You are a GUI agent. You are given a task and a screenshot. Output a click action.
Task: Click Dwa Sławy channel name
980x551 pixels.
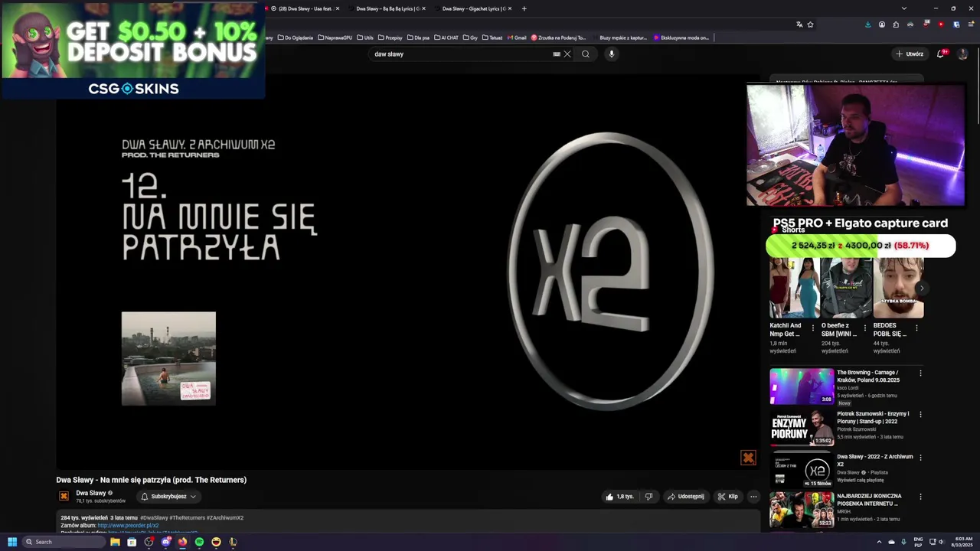91,493
